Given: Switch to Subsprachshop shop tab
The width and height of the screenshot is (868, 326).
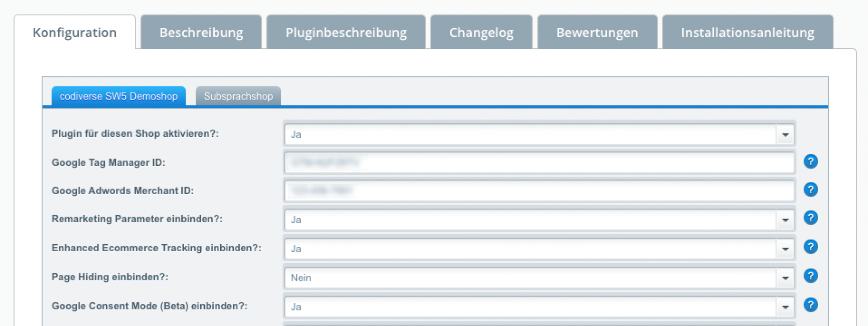Looking at the screenshot, I should [238, 96].
